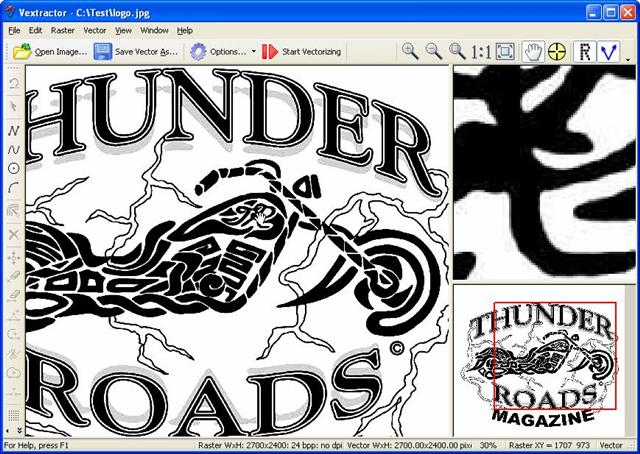Set zoom to 1:1 scale

coord(481,52)
